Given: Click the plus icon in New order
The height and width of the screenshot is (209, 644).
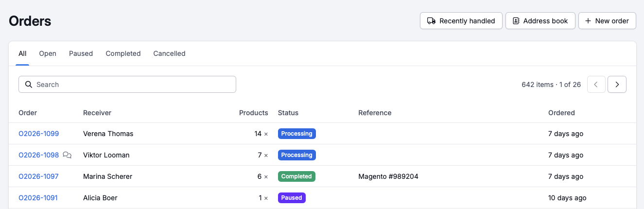Looking at the screenshot, I should pos(588,21).
